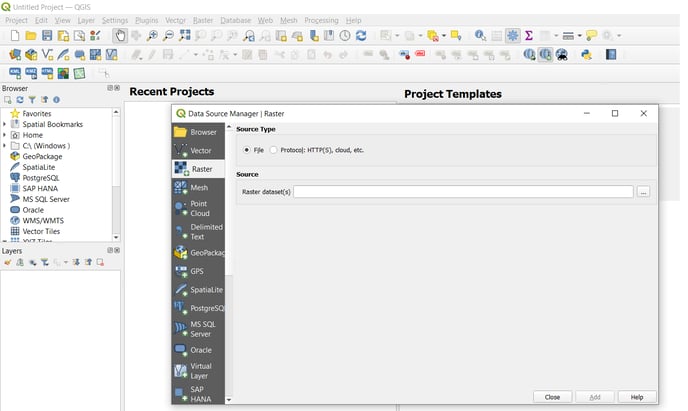Switch to Mesh tab in Data Source Manager
The height and width of the screenshot is (411, 688).
(198, 187)
